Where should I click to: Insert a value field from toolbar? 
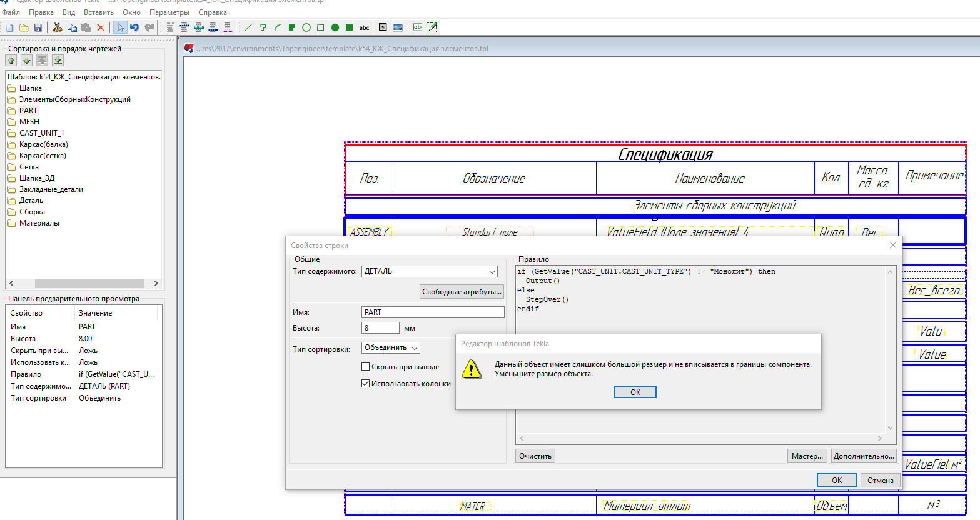click(417, 27)
